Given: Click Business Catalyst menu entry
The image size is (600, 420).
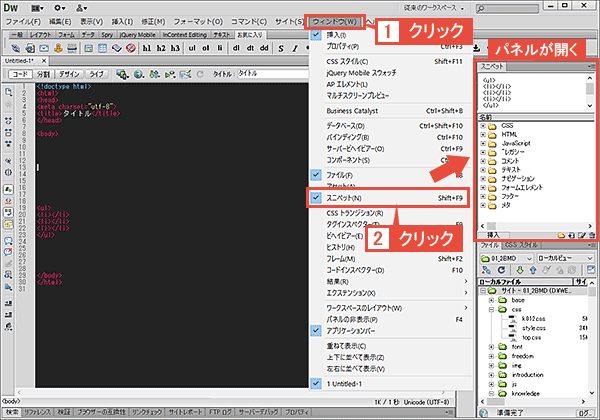Looking at the screenshot, I should 388,111.
